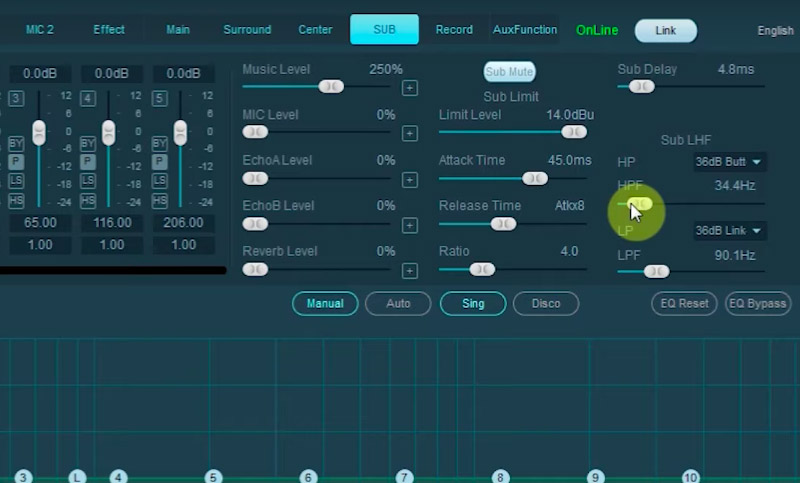Viewport: 800px width, 483px height.
Task: Select EQ band node 6 on graph
Action: (309, 477)
